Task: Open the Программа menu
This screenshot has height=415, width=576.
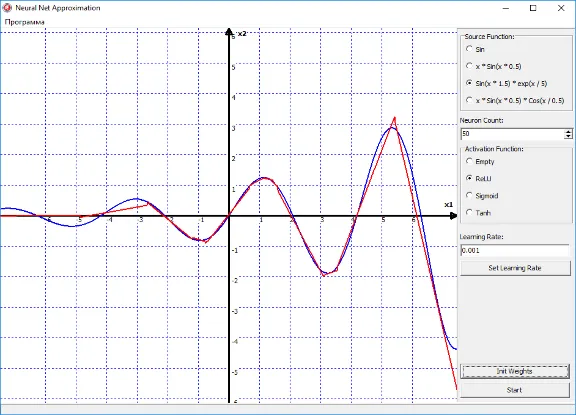Action: (x=25, y=22)
